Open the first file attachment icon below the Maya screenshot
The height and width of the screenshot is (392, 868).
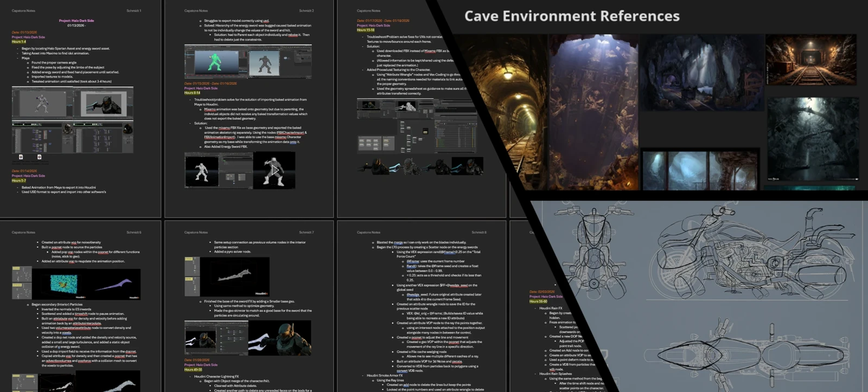[21, 157]
